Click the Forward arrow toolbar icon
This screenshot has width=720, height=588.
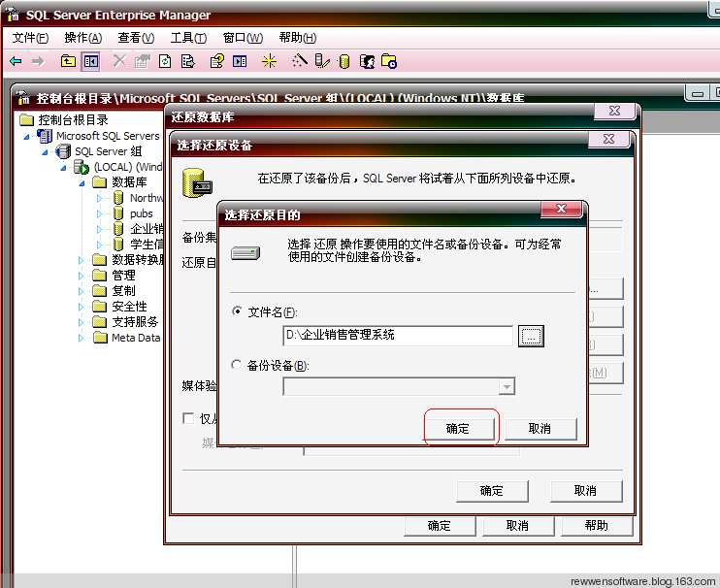[x=38, y=61]
